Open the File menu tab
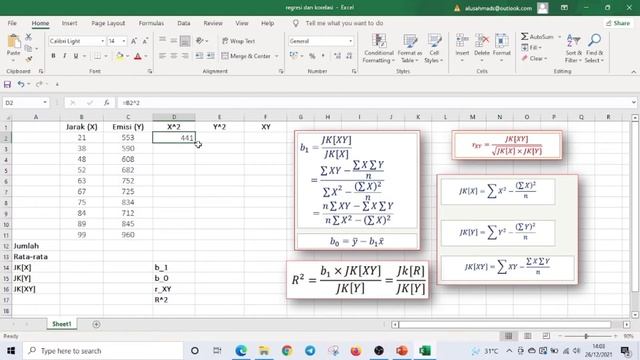 pos(12,23)
